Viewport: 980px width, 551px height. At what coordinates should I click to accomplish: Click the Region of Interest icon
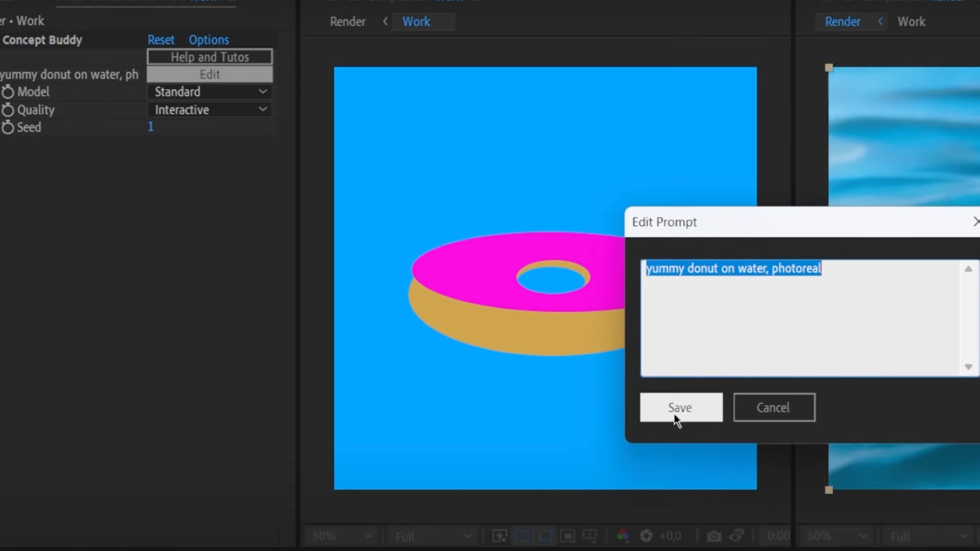(568, 536)
